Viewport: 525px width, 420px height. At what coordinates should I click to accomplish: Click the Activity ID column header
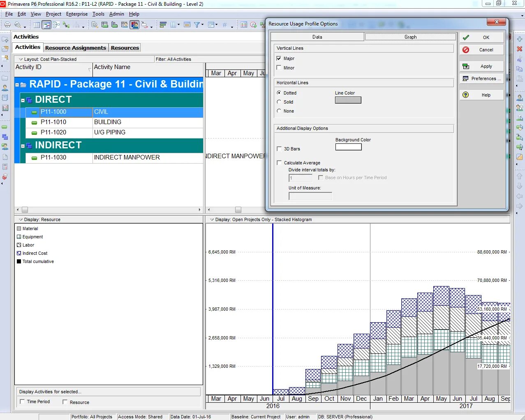pyautogui.click(x=53, y=69)
